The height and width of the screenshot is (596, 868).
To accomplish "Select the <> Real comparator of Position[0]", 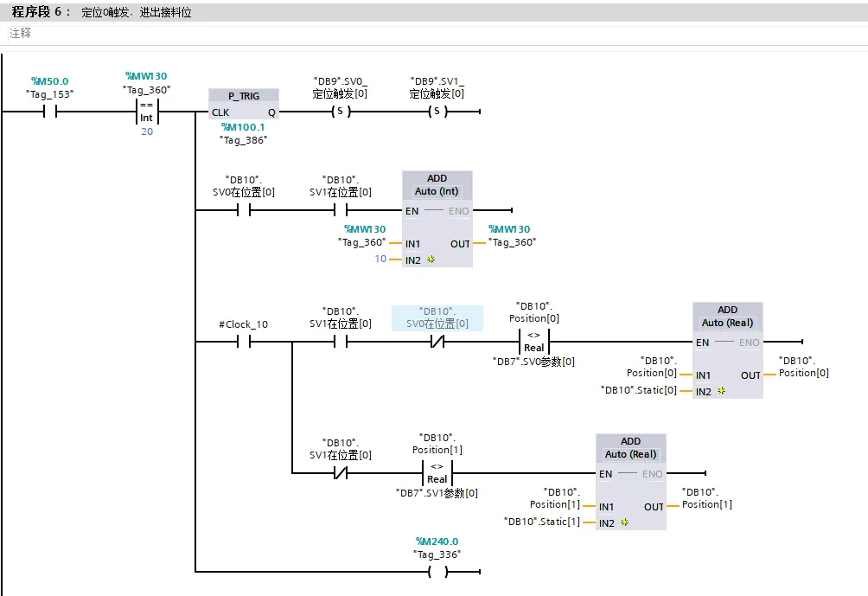I will (534, 342).
